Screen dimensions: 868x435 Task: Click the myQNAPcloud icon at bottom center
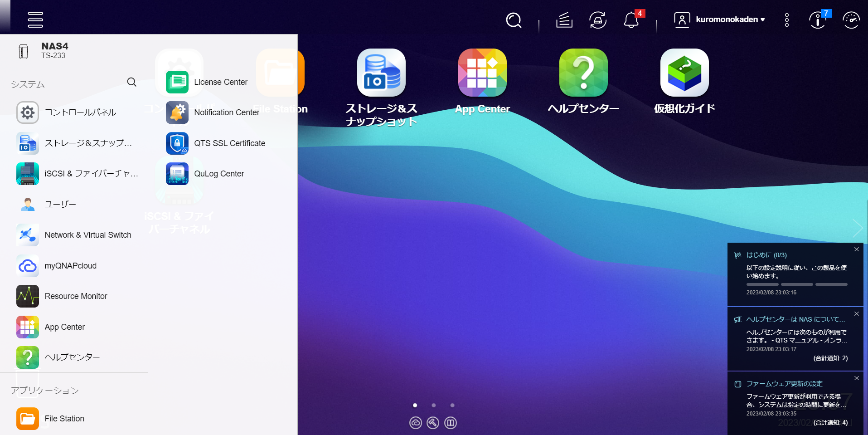(416, 423)
